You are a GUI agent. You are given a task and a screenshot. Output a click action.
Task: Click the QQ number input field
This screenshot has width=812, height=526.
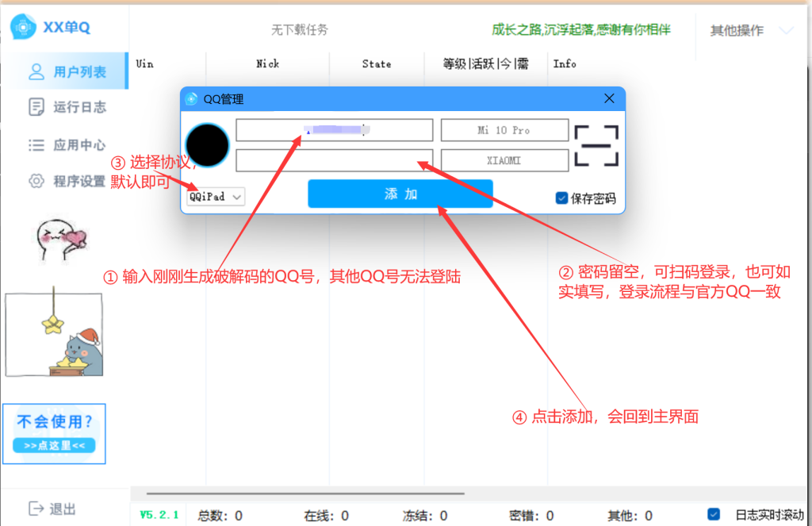[x=334, y=130]
